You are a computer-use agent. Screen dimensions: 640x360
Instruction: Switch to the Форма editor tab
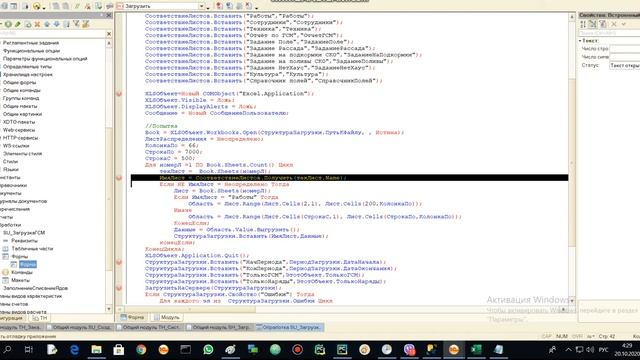(x=132, y=317)
